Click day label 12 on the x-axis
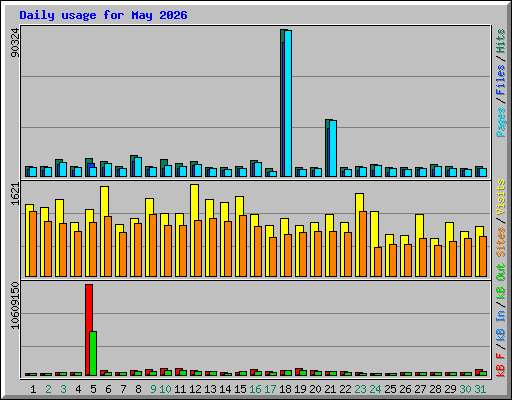Viewport: 512px width, 400px height. click(x=195, y=389)
